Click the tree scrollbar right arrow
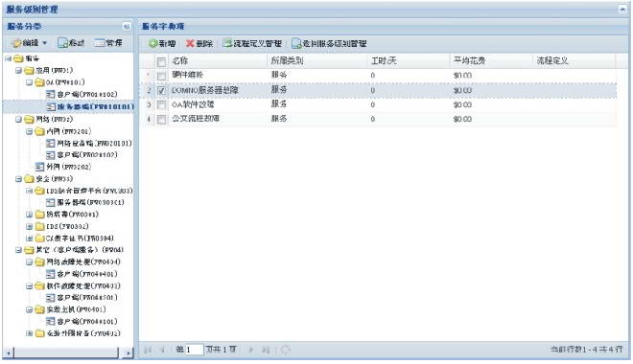The width and height of the screenshot is (633, 364). click(x=128, y=353)
